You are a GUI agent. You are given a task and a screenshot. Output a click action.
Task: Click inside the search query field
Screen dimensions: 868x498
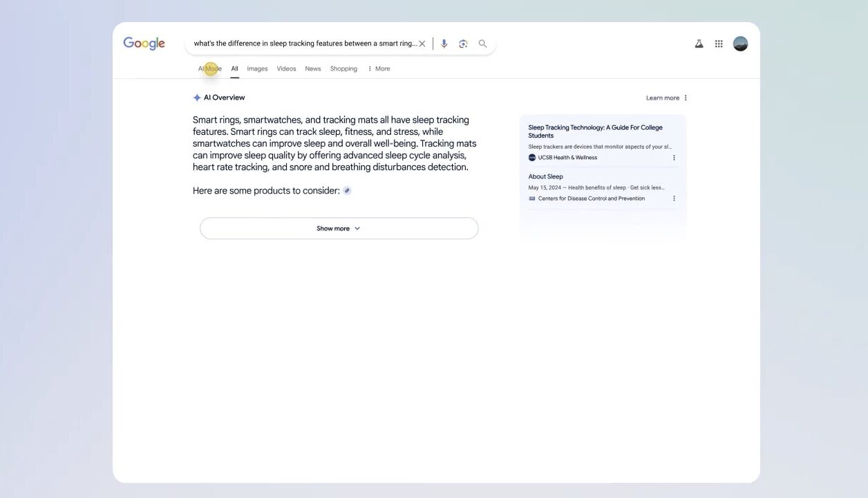pyautogui.click(x=304, y=44)
